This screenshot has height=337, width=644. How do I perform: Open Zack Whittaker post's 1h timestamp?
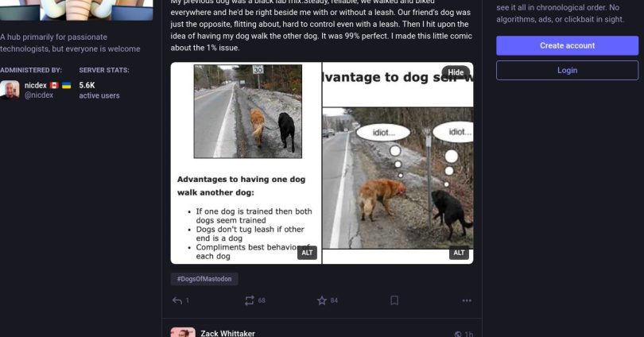(468, 334)
